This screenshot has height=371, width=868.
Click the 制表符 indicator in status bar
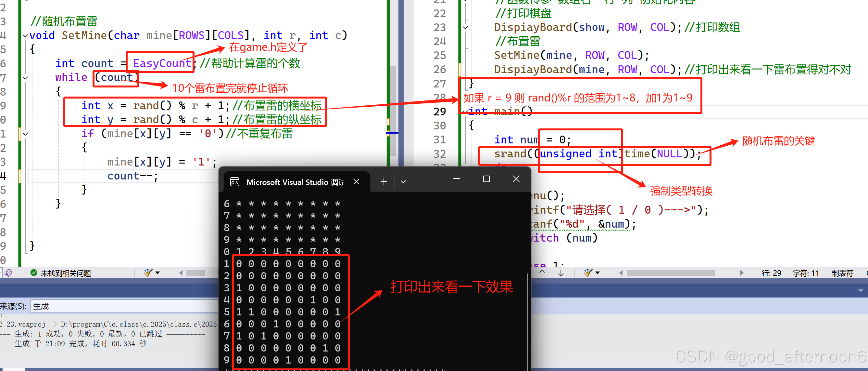[x=842, y=273]
